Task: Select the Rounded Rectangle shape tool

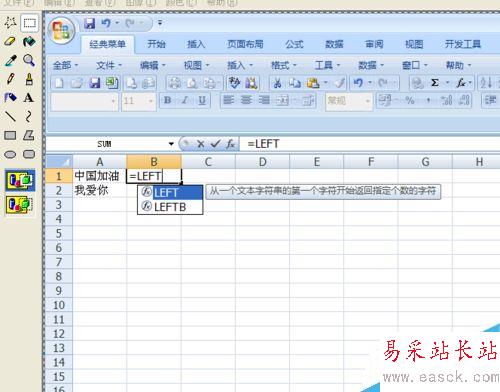Action: coord(29,154)
